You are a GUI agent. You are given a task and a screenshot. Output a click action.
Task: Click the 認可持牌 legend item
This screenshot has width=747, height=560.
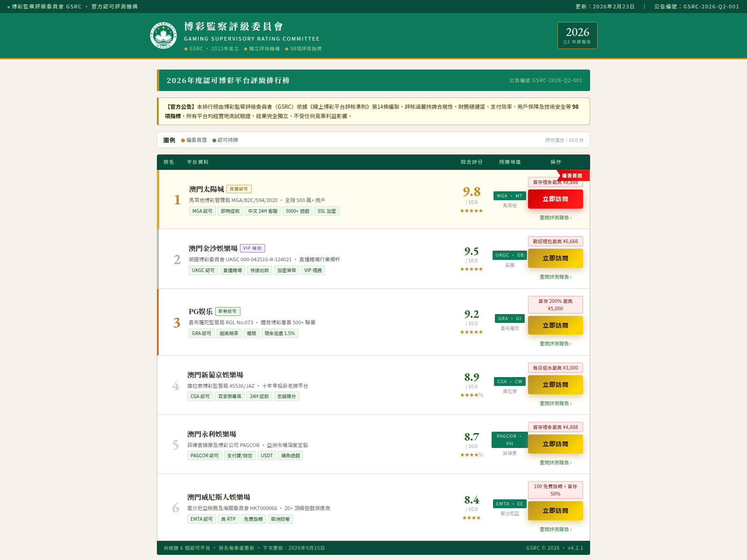tap(225, 140)
